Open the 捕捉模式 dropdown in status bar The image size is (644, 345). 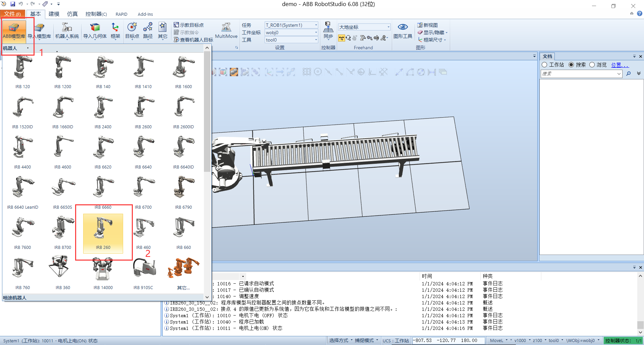coord(367,341)
